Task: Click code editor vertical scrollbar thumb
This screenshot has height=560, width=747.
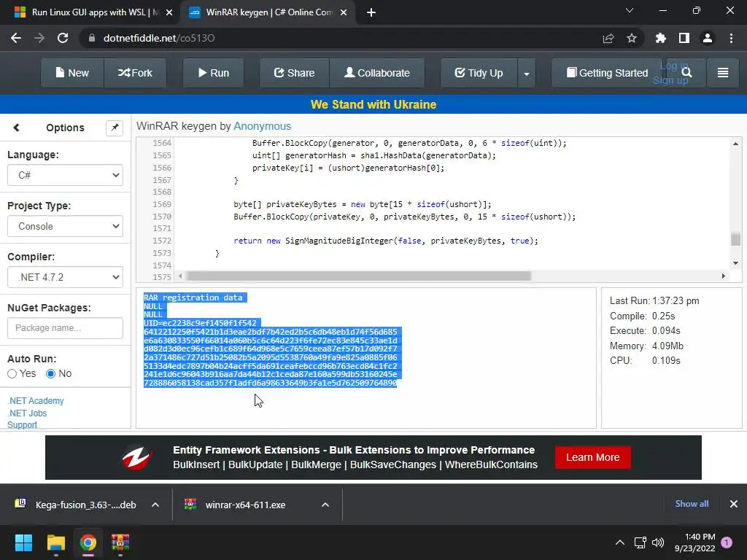Action: tap(735, 239)
